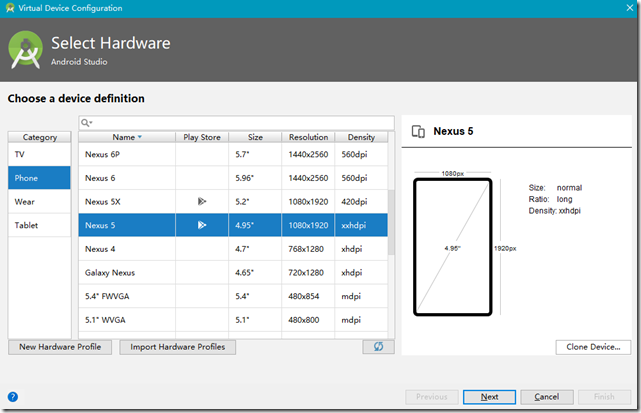641x413 pixels.
Task: Click the Next button
Action: pyautogui.click(x=489, y=397)
